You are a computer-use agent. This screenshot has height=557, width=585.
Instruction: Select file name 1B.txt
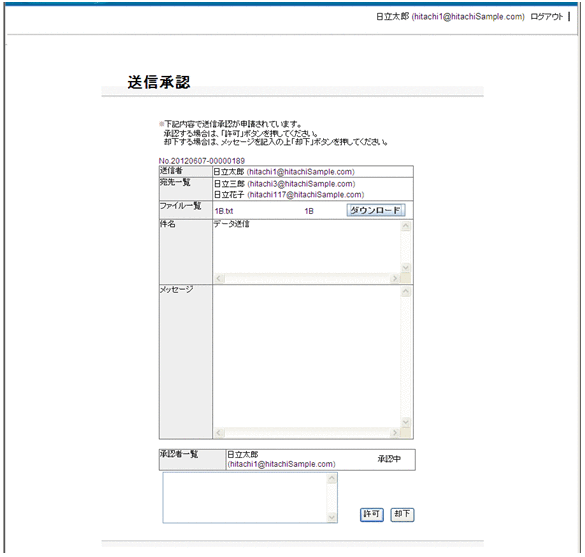(224, 211)
